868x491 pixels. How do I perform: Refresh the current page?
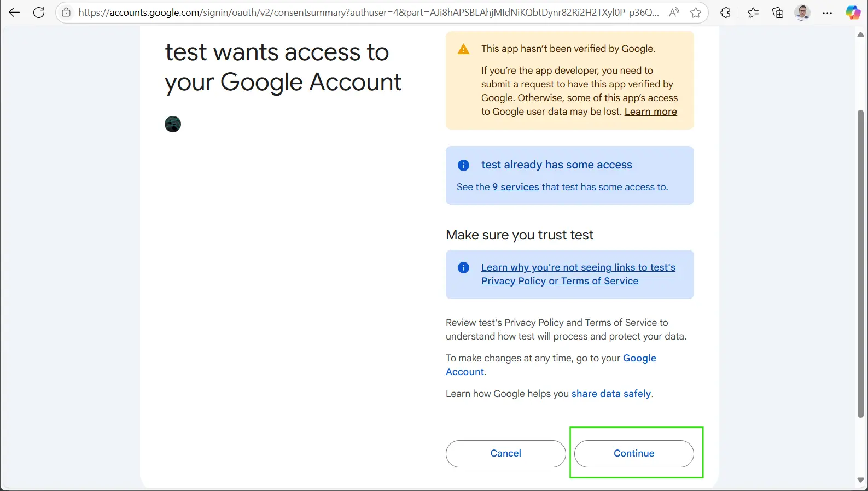coord(39,13)
